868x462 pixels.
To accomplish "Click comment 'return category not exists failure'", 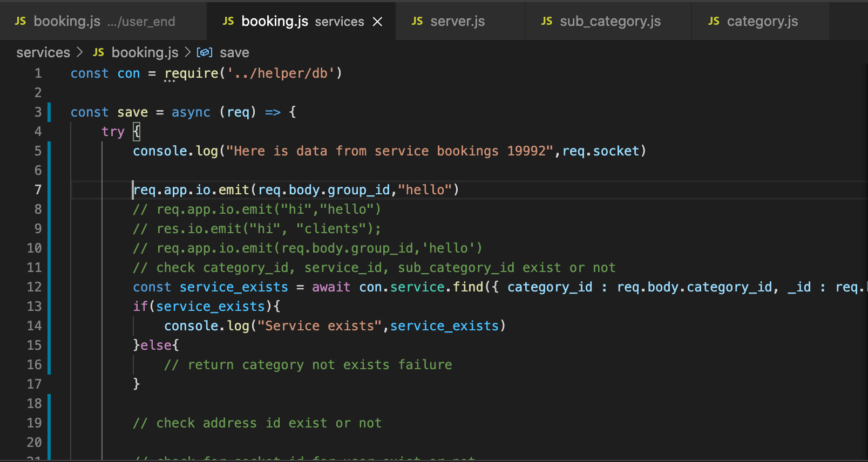I will (308, 365).
